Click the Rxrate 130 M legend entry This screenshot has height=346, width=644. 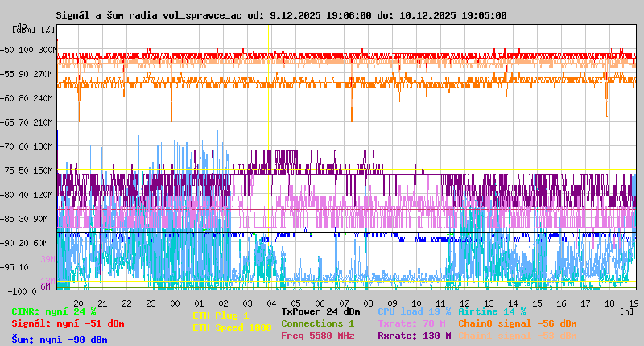(x=414, y=336)
